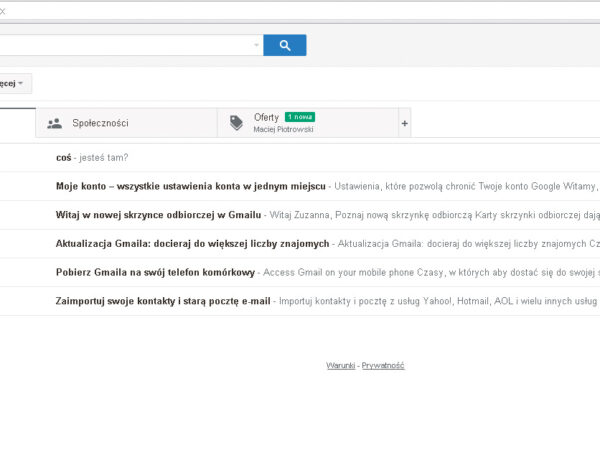Expand the Więcej dropdown menu
600x450 pixels.
(x=14, y=83)
